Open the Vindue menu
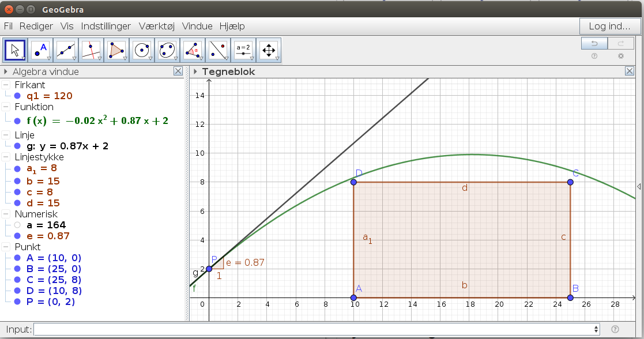 tap(197, 27)
